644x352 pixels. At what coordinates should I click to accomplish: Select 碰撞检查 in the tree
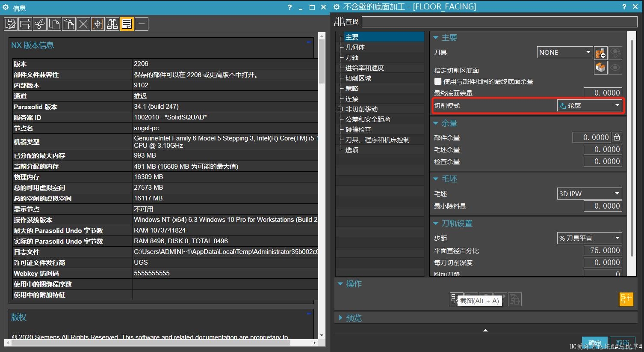358,130
